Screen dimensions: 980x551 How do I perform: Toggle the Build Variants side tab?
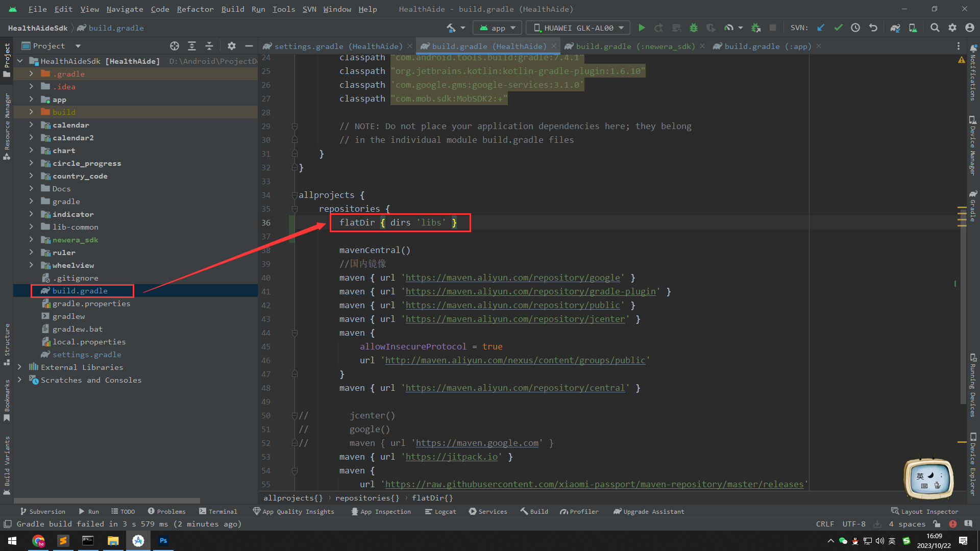click(x=7, y=465)
